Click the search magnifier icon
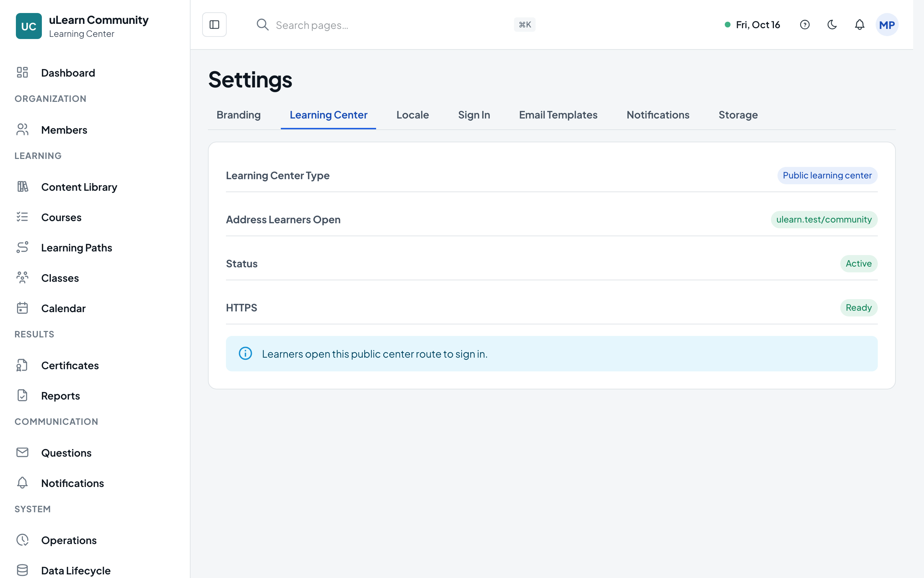This screenshot has height=578, width=924. [x=262, y=25]
